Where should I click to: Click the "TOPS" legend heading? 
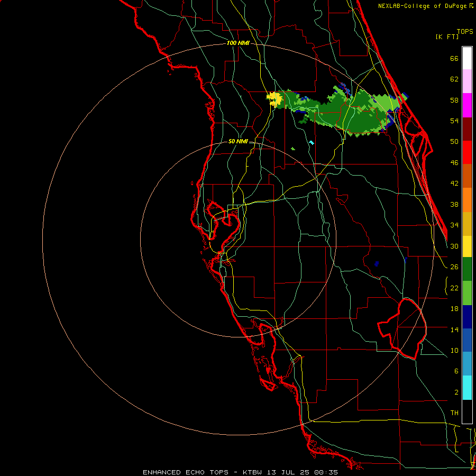click(465, 32)
